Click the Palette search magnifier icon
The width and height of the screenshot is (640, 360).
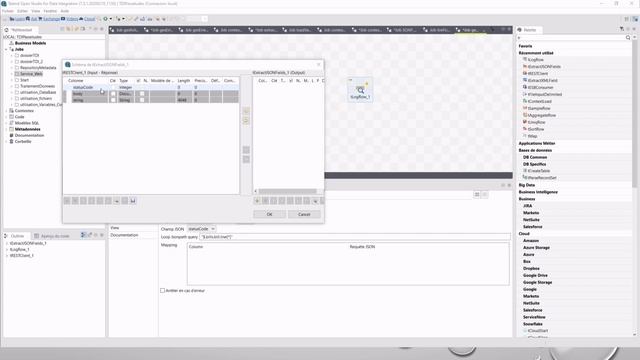click(x=628, y=38)
